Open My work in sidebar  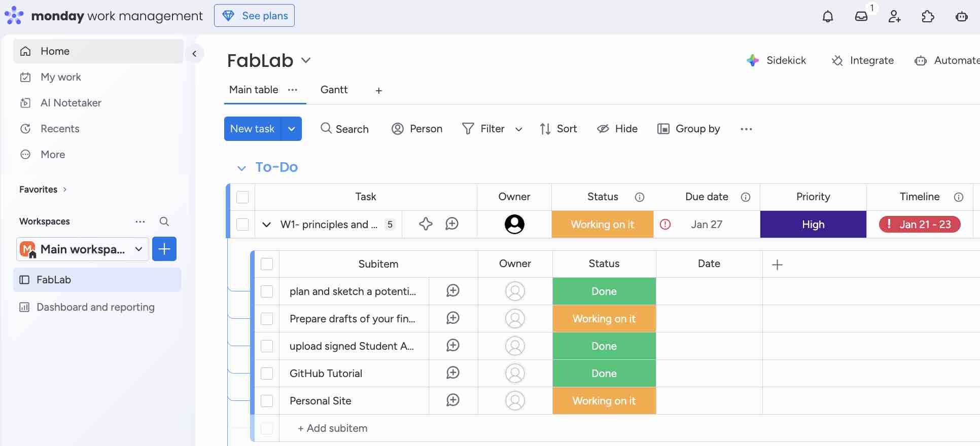[x=60, y=77]
